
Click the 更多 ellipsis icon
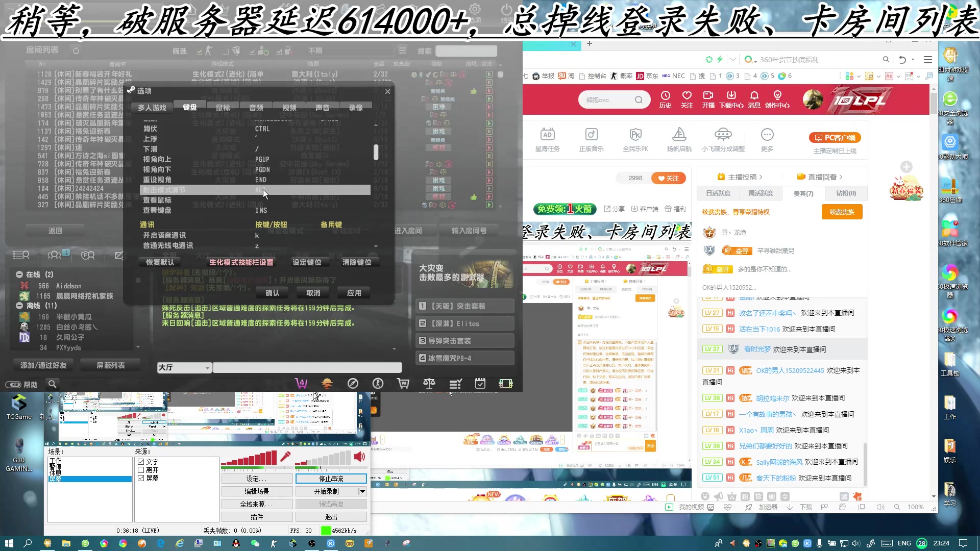(x=767, y=135)
